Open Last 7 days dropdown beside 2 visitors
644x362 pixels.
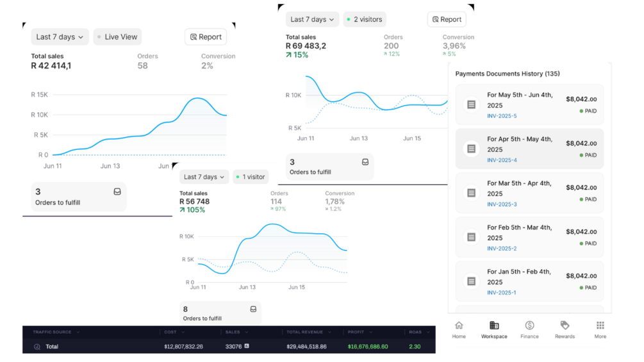click(312, 20)
